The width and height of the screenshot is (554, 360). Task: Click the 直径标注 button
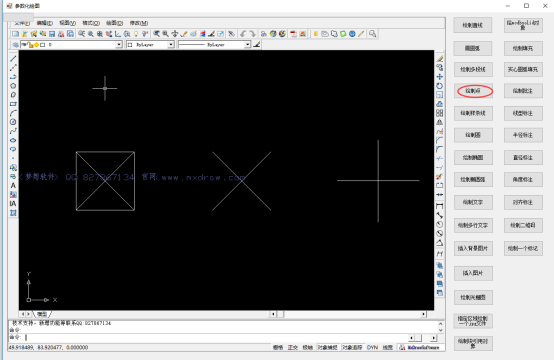(x=523, y=158)
